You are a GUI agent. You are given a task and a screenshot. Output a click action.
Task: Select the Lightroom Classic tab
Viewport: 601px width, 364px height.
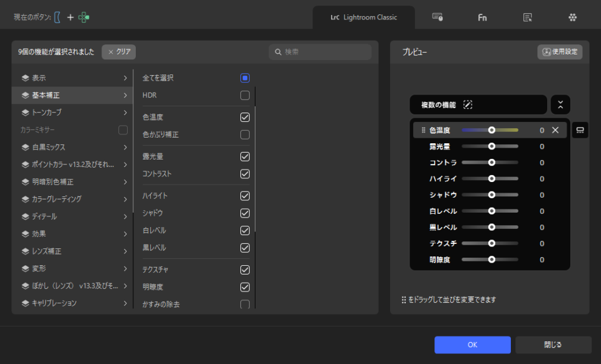(364, 18)
